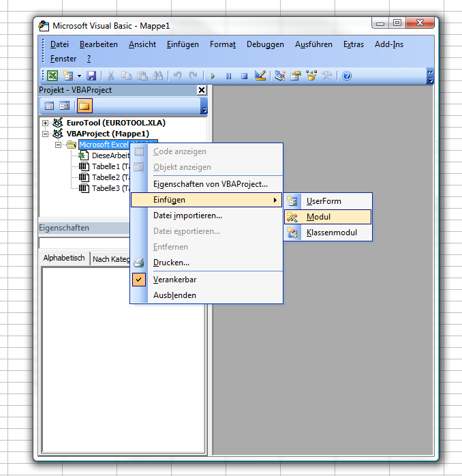Close the Projekt - VBAProject panel

[x=202, y=90]
